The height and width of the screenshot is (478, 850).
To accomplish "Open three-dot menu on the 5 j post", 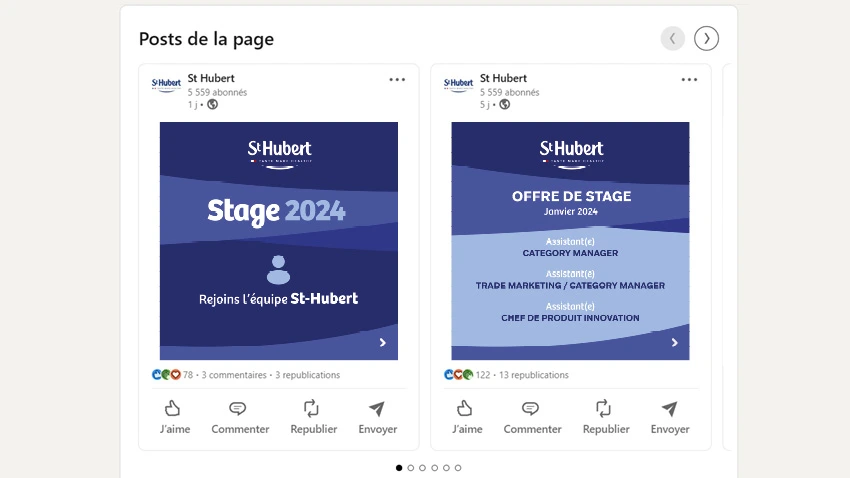I will coord(689,80).
